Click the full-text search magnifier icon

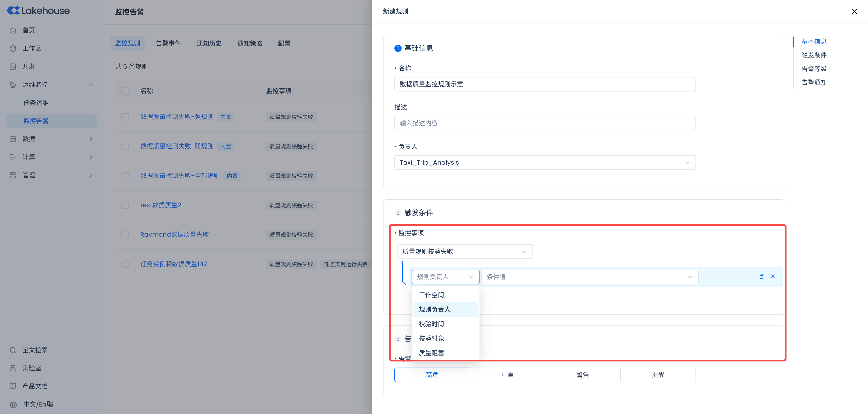pyautogui.click(x=13, y=350)
